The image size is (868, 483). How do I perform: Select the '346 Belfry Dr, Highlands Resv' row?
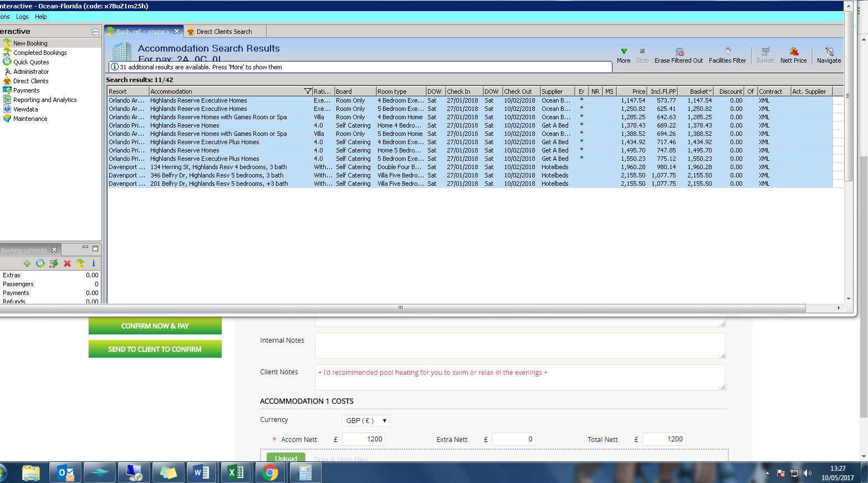(470, 175)
